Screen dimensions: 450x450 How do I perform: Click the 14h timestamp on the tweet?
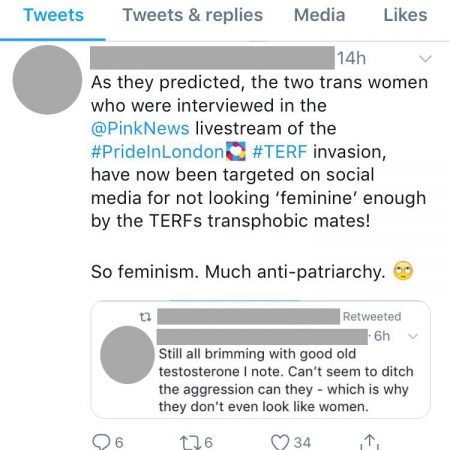point(351,58)
